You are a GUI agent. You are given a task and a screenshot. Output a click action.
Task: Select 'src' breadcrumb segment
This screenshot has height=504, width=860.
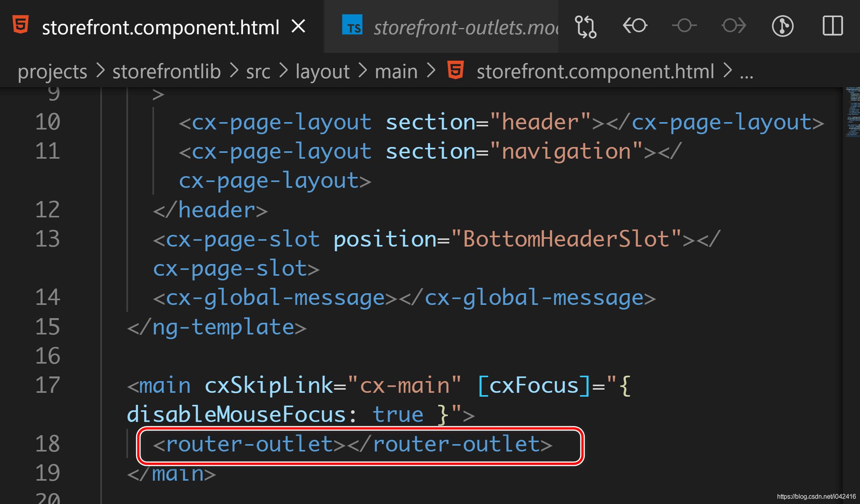(258, 72)
